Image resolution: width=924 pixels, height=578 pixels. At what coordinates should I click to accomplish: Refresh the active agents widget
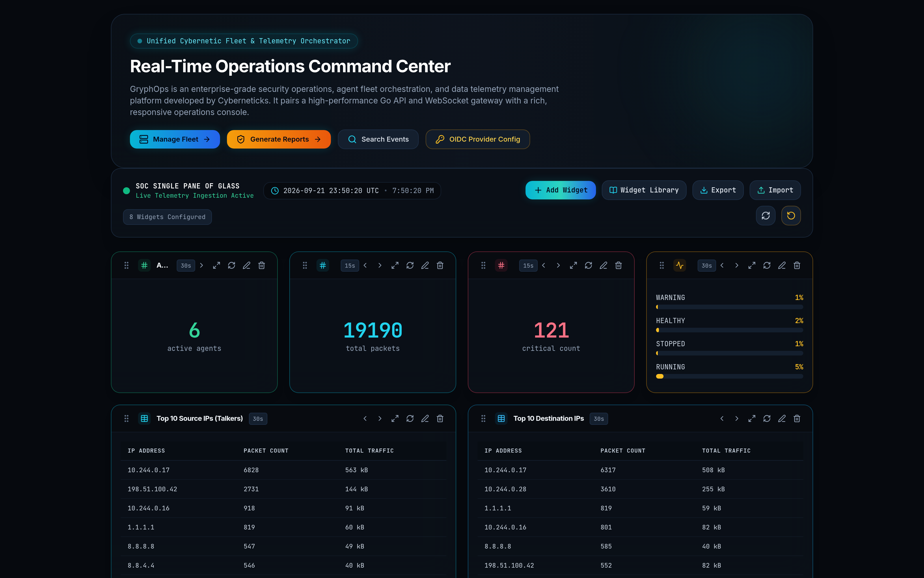[x=231, y=265]
